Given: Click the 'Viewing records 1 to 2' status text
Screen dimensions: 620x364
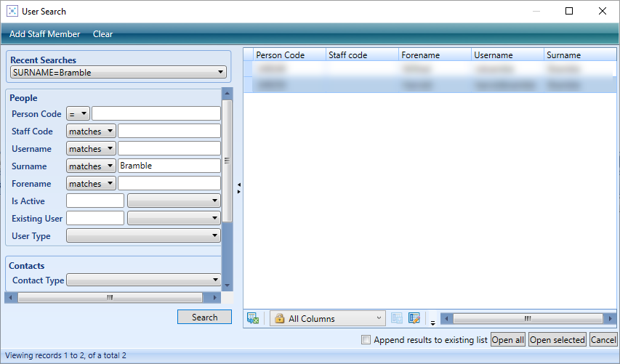Looking at the screenshot, I should click(65, 355).
